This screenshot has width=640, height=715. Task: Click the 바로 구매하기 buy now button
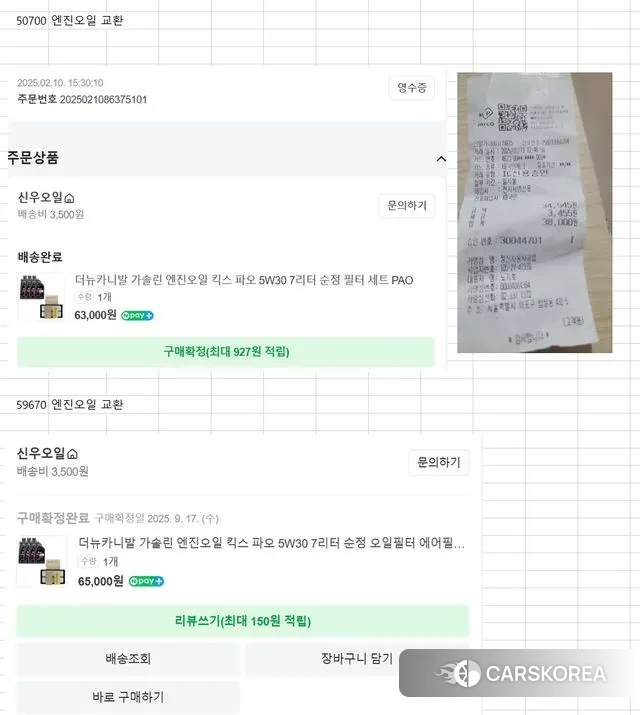128,697
